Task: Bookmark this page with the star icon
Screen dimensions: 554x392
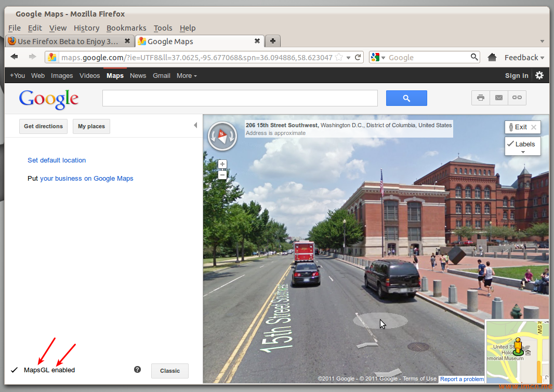Action: tap(339, 57)
